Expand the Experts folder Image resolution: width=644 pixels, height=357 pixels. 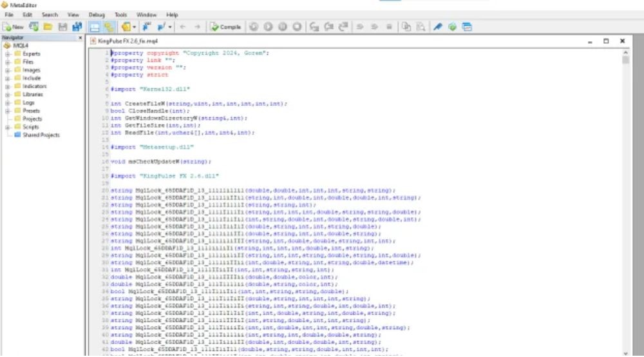point(7,54)
